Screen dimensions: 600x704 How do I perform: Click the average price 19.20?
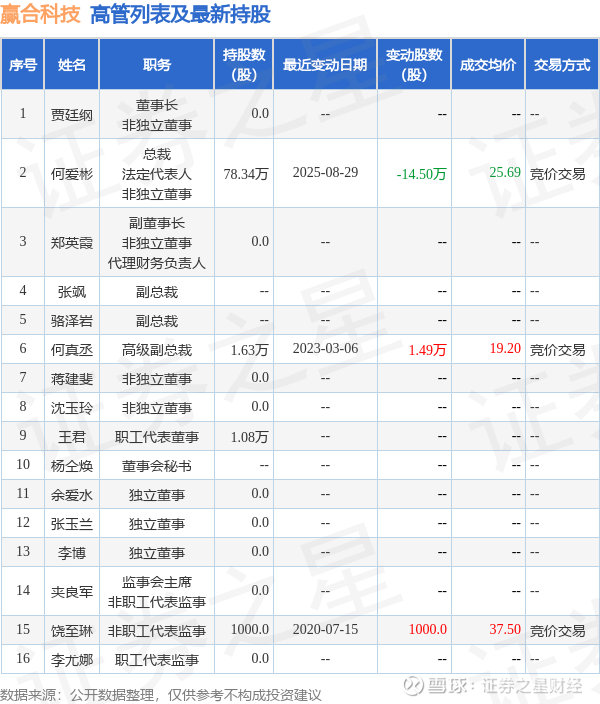(x=505, y=348)
